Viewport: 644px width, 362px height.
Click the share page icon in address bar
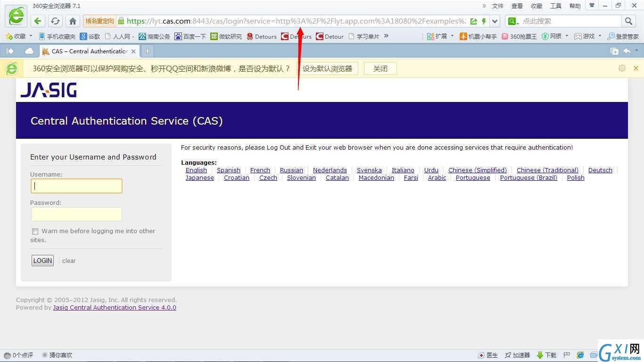[474, 21]
